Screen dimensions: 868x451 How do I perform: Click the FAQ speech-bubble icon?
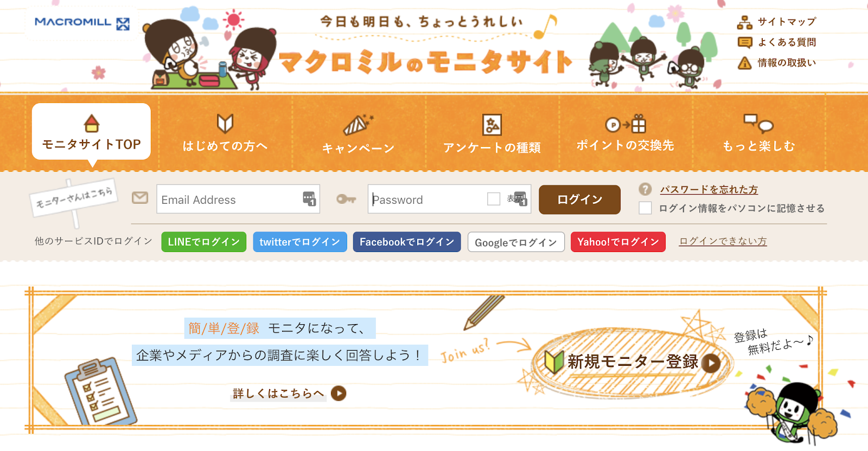pos(745,42)
